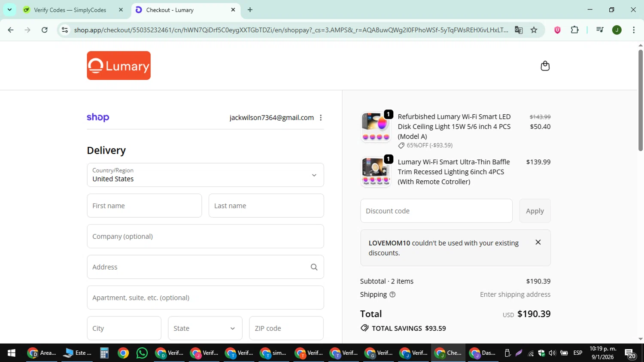Open account options menu beside email
Viewport: 644px width, 362px height.
point(321,118)
